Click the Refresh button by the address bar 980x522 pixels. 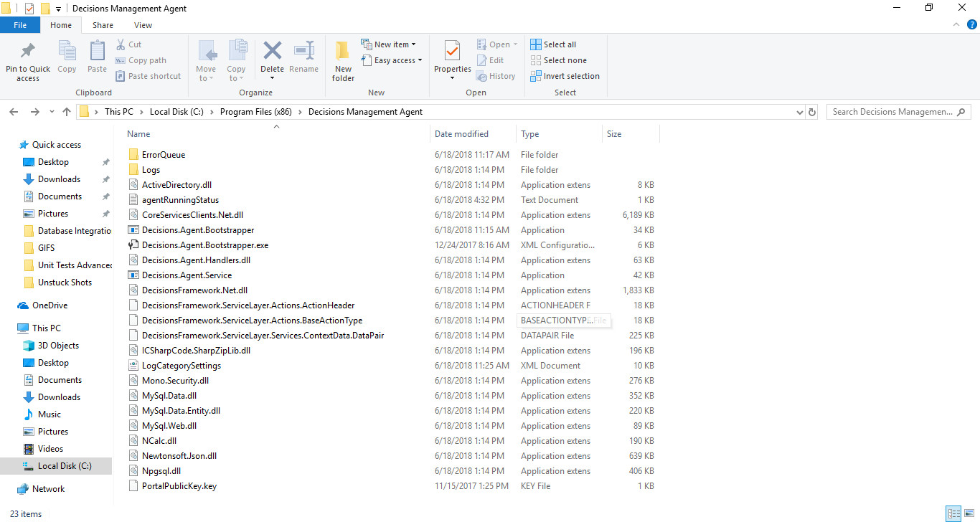click(812, 112)
